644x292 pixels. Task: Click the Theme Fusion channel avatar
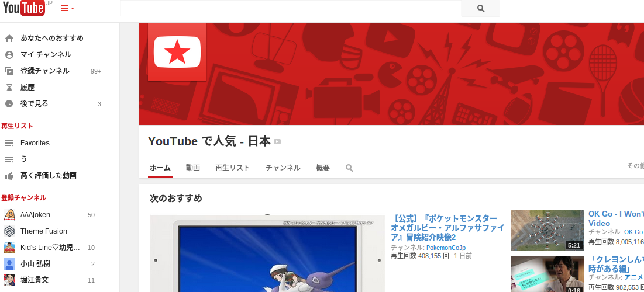click(x=9, y=231)
